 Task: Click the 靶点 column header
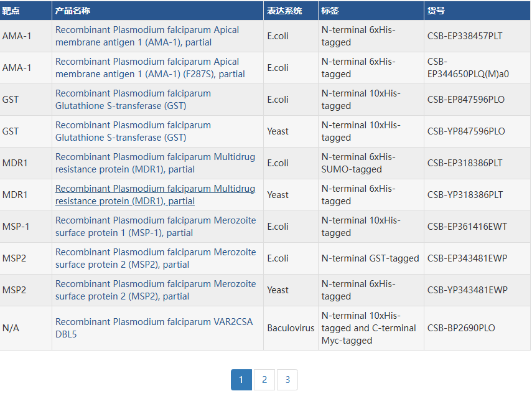[11, 11]
